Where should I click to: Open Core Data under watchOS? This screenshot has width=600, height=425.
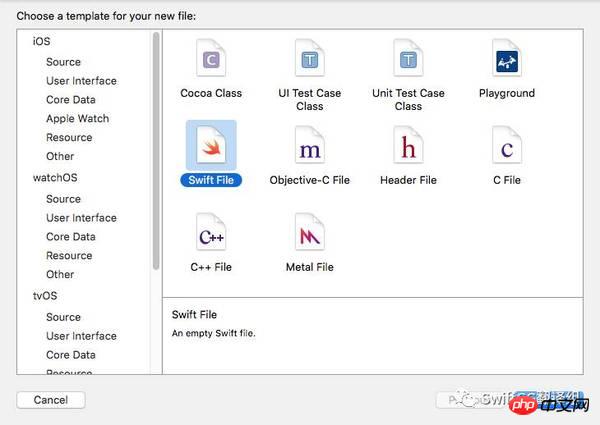coord(71,236)
